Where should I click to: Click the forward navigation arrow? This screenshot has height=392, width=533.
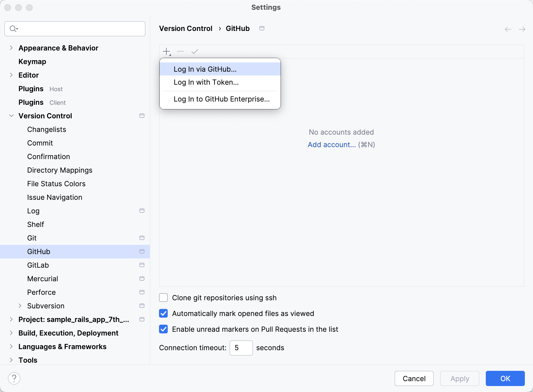click(522, 29)
